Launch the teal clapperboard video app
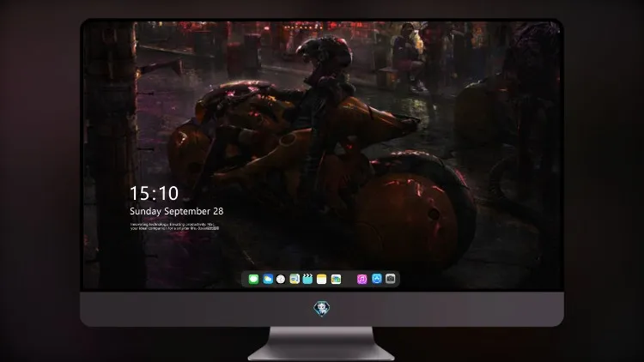The width and height of the screenshot is (644, 362). click(x=307, y=279)
